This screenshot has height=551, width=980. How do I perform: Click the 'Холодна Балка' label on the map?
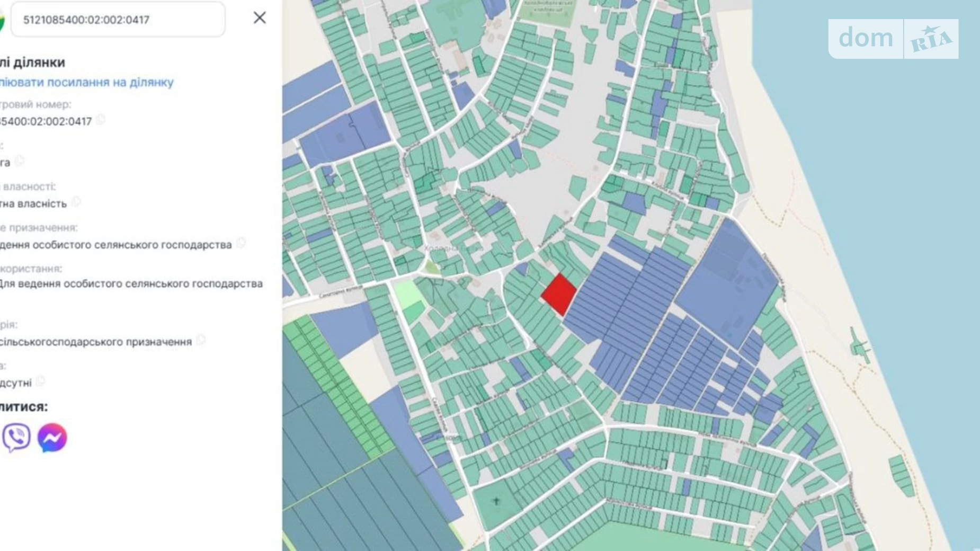tap(452, 248)
